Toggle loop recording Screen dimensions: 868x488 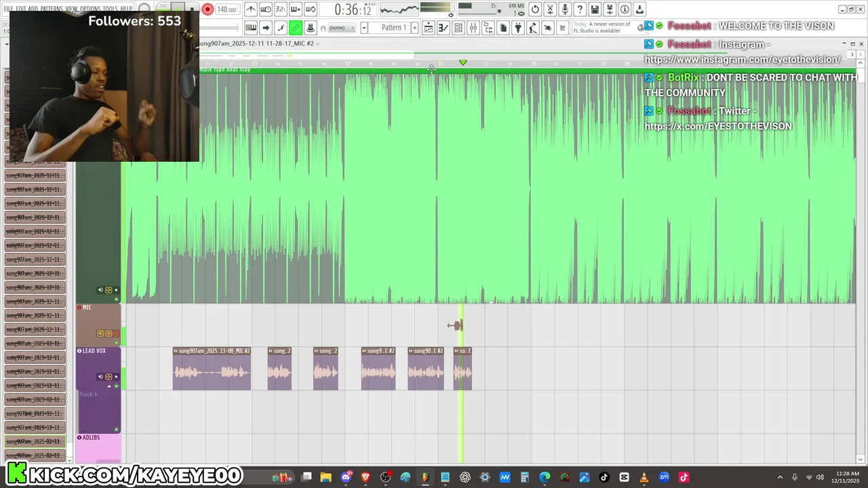(x=311, y=9)
